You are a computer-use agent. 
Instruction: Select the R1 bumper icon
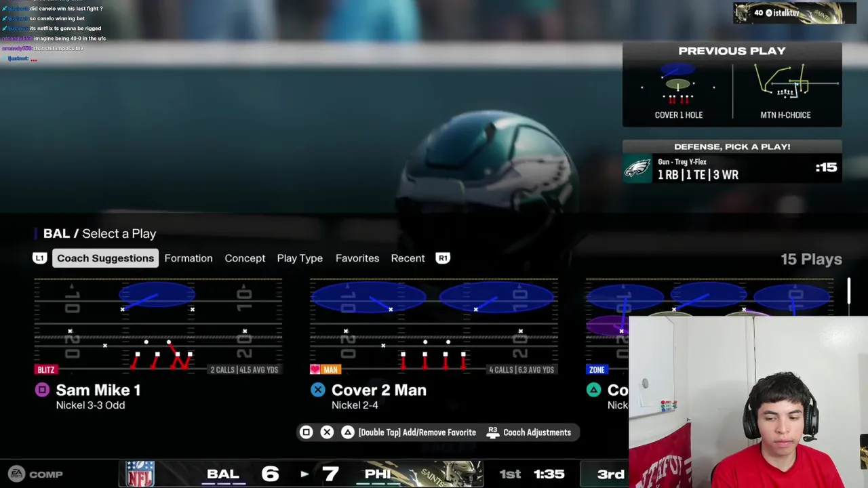pos(443,258)
